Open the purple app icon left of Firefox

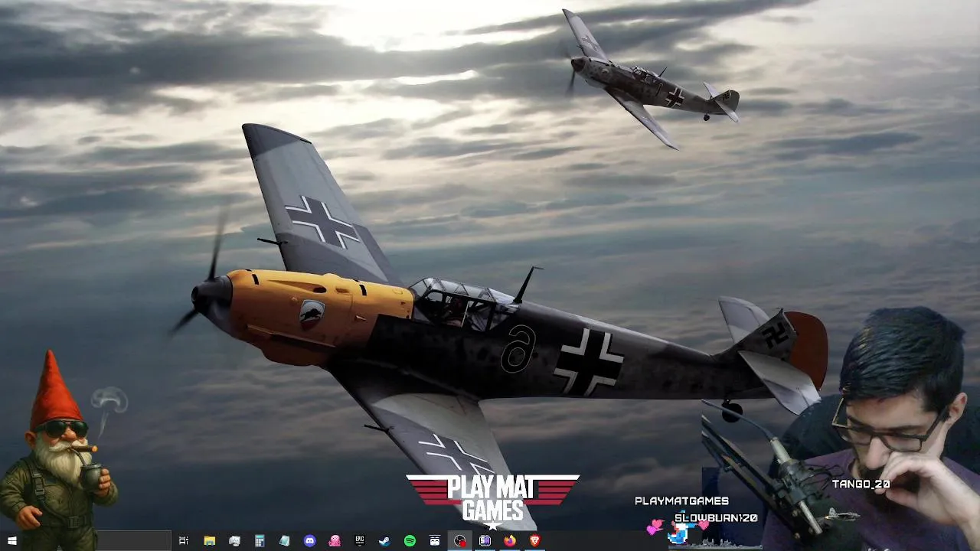pyautogui.click(x=485, y=541)
